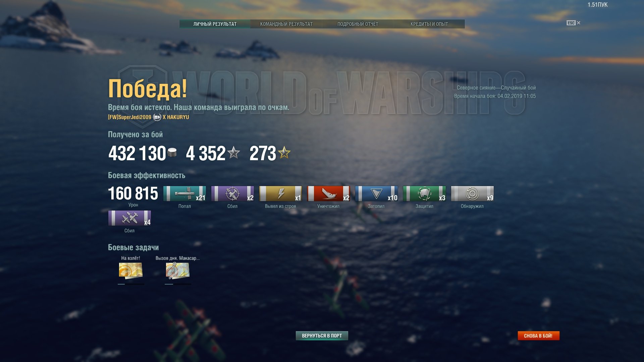Screen dimensions: 644x362
Task: Close the results screen with ESC X
Action: [574, 23]
